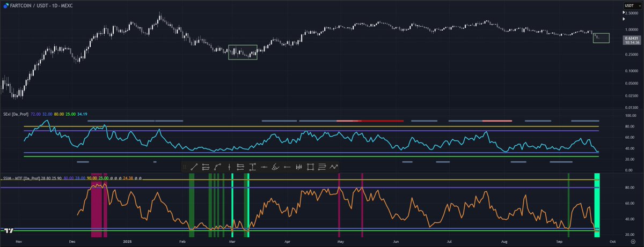644x247 pixels.
Task: Click the 0.01300 price scale label
Action: pos(632,107)
